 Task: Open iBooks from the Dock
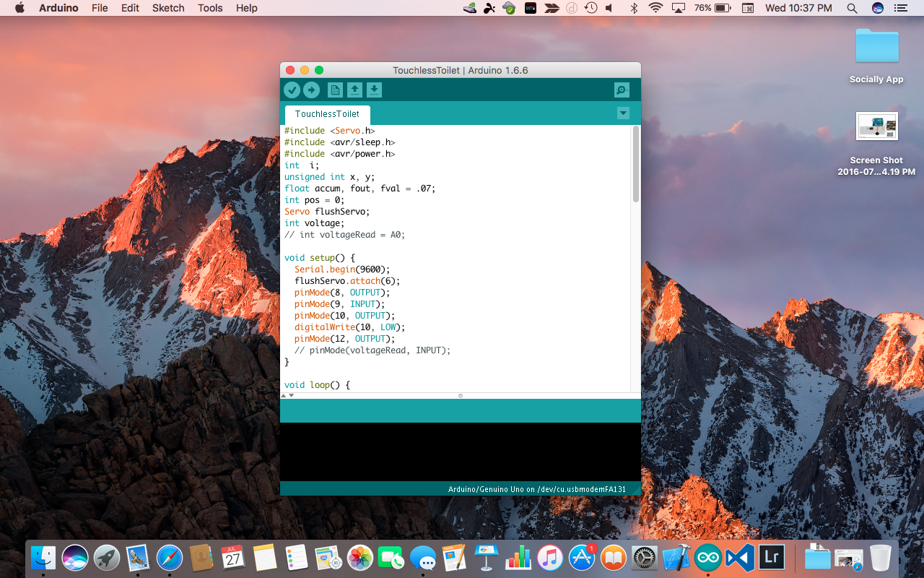coord(614,557)
